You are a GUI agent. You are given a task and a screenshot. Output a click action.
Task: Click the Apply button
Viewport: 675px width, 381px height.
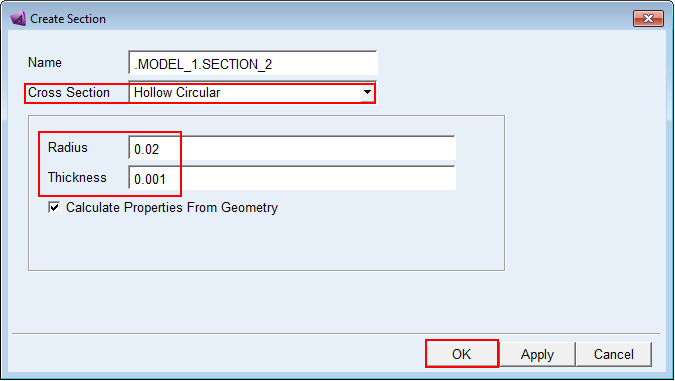(537, 354)
